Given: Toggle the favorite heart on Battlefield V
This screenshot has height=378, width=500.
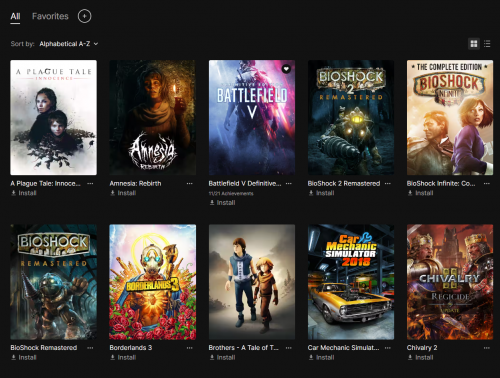Looking at the screenshot, I should [286, 69].
